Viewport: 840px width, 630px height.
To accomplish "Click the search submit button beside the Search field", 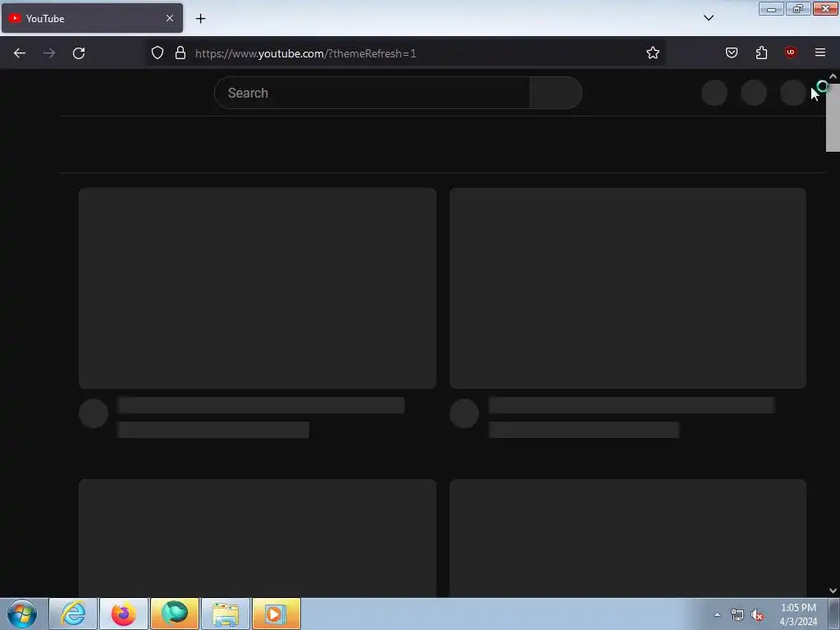I will (x=556, y=93).
